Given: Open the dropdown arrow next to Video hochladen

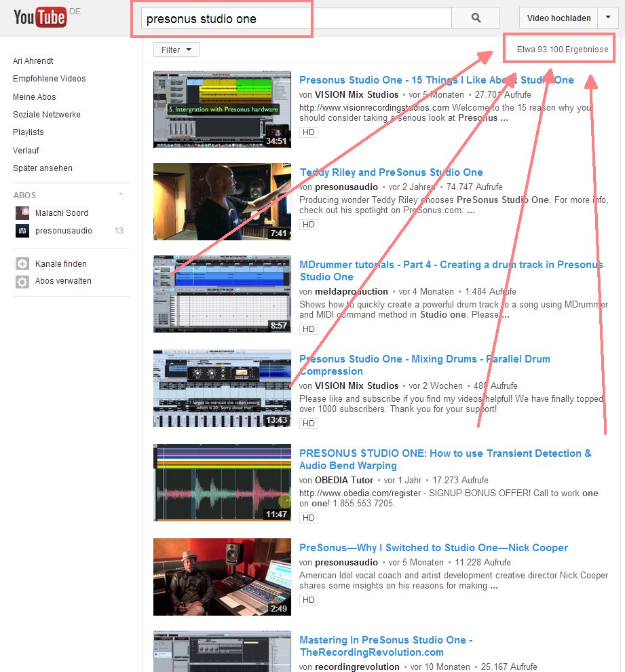Looking at the screenshot, I should click(608, 18).
